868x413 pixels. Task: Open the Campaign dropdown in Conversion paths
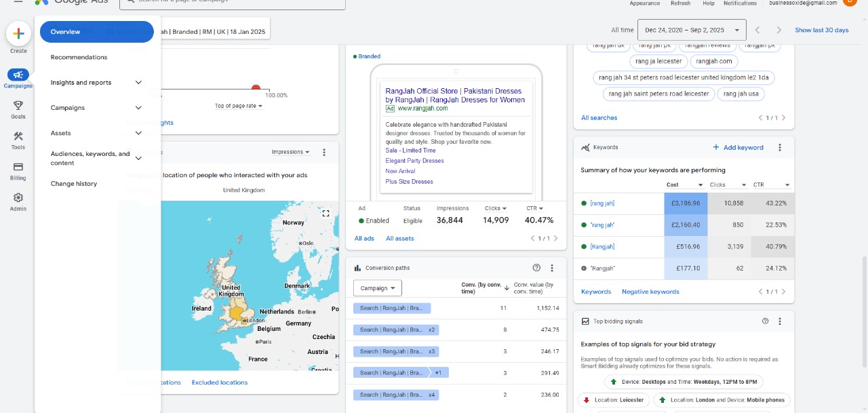coord(378,288)
